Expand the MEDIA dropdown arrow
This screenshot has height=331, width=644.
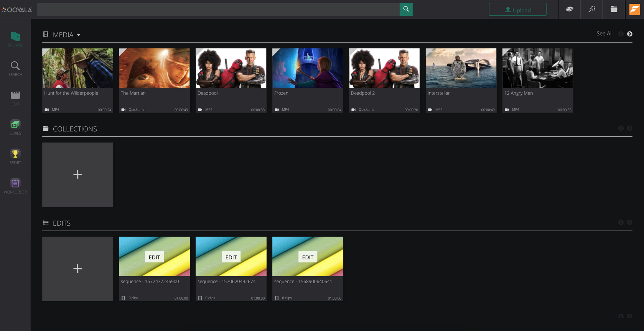(79, 35)
